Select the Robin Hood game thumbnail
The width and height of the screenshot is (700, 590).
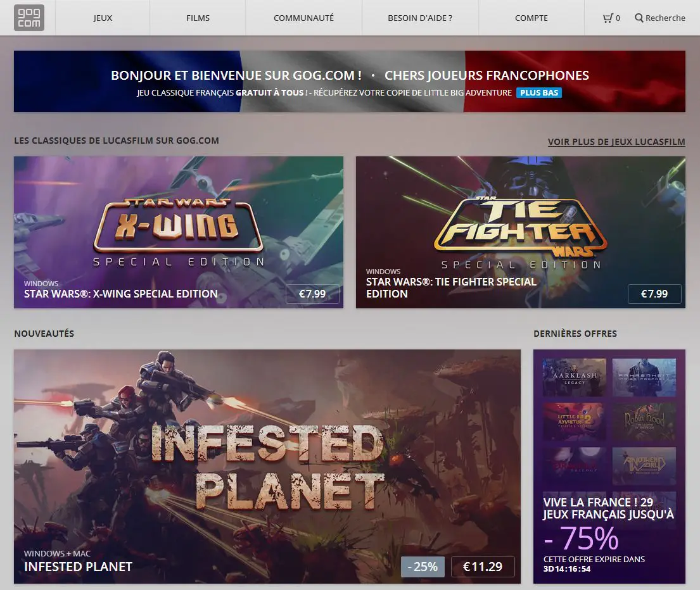pyautogui.click(x=644, y=422)
